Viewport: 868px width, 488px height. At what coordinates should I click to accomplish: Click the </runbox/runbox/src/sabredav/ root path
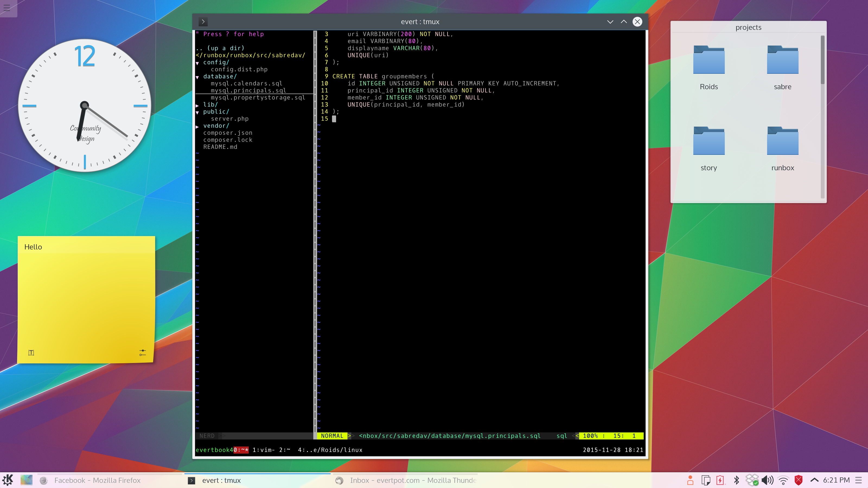(x=250, y=55)
